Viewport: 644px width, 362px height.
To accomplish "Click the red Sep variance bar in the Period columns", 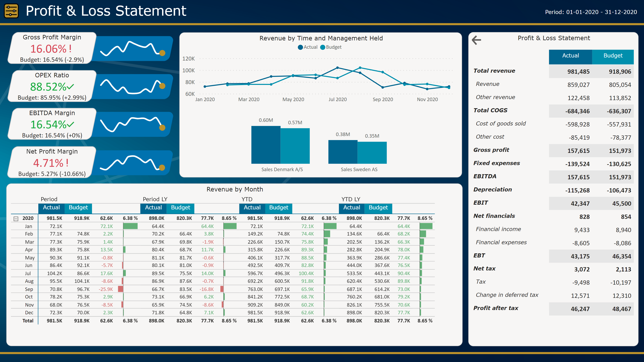I will tap(120, 289).
